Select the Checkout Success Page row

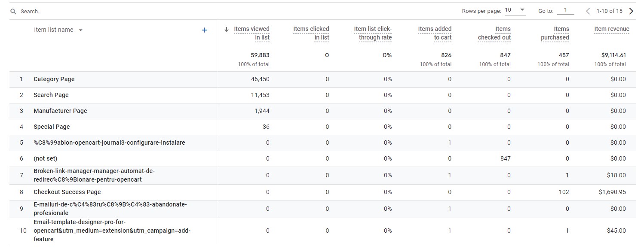[x=322, y=192]
